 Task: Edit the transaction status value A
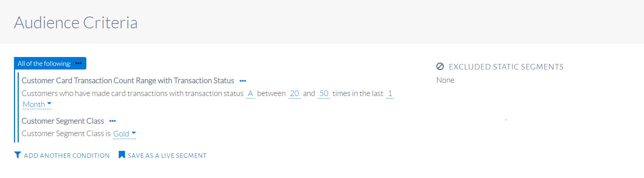[x=250, y=93]
